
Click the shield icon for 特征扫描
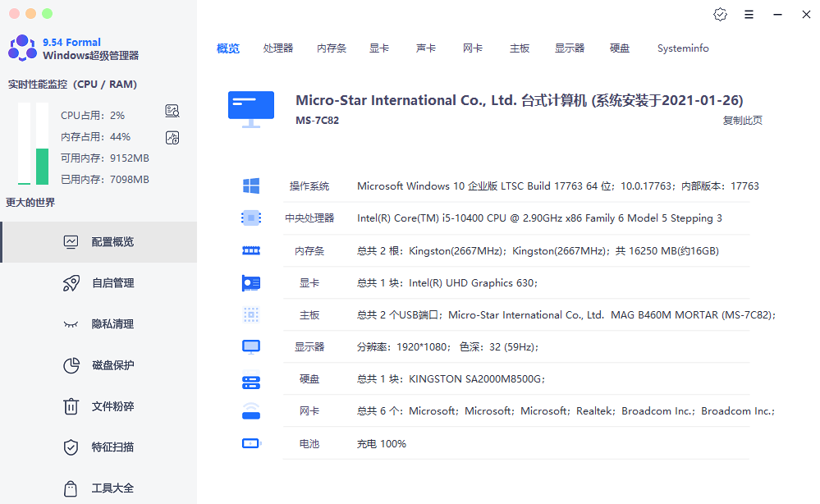click(x=71, y=447)
